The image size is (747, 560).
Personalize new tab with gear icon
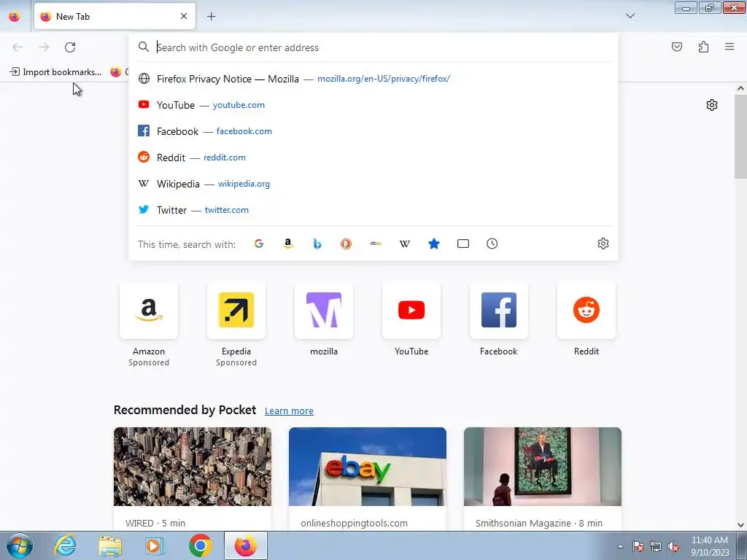(712, 105)
